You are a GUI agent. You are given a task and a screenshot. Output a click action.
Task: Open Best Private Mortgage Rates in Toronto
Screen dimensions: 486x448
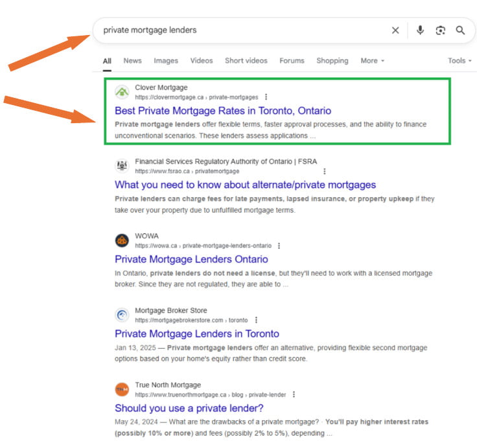pos(223,111)
